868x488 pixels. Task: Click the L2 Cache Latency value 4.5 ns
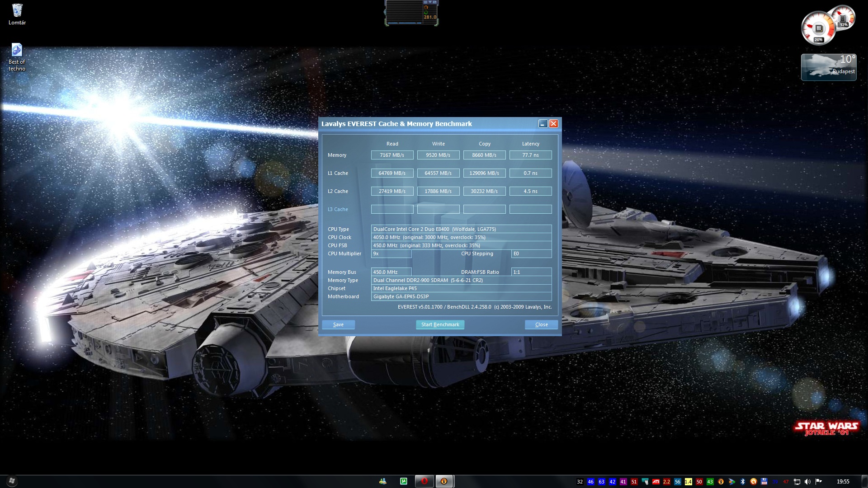tap(530, 191)
